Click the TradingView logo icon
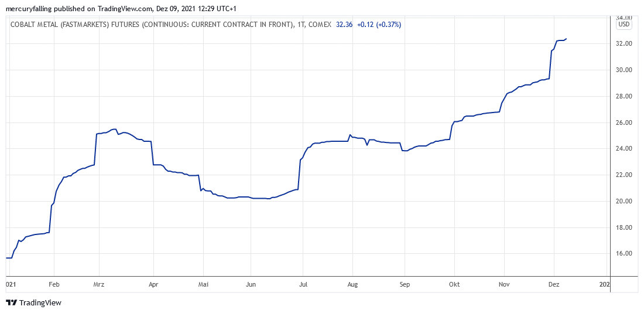 click(x=11, y=302)
